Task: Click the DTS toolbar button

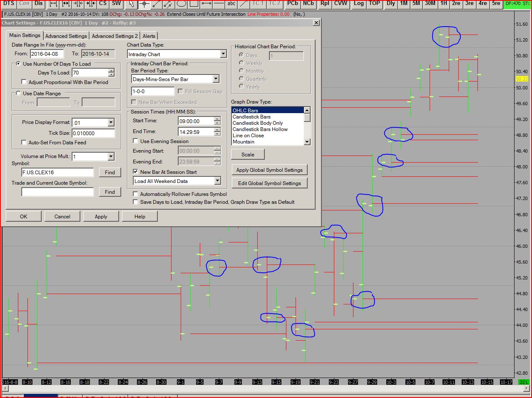Action: coord(9,4)
